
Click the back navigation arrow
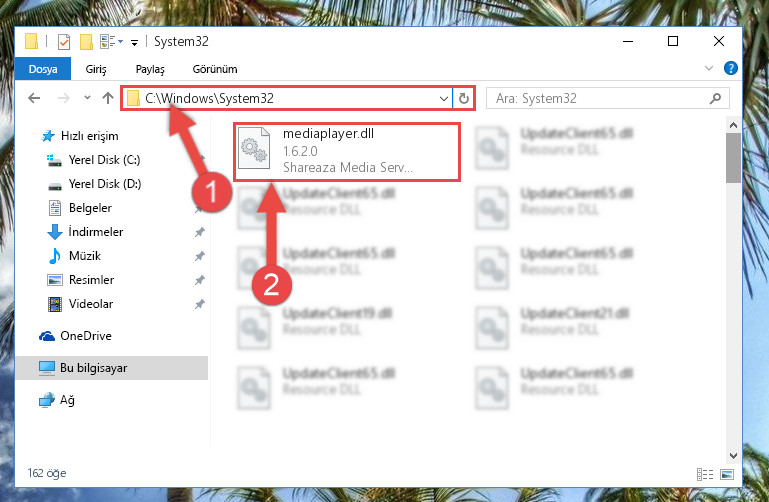click(34, 98)
